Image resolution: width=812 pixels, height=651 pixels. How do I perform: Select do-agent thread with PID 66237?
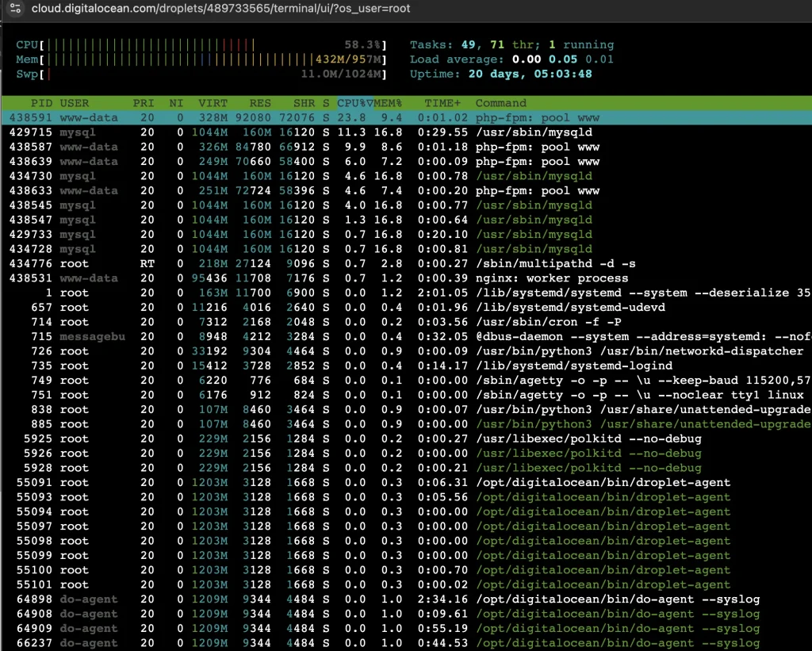coord(406,643)
